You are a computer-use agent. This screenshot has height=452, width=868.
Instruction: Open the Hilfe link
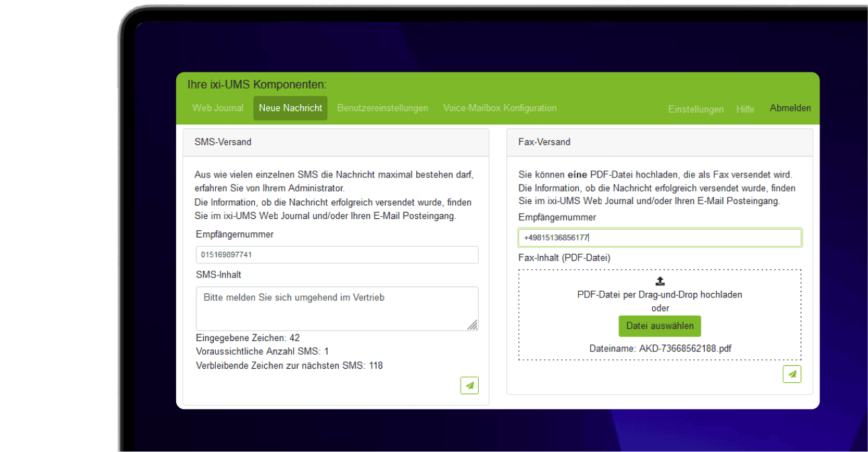click(745, 109)
